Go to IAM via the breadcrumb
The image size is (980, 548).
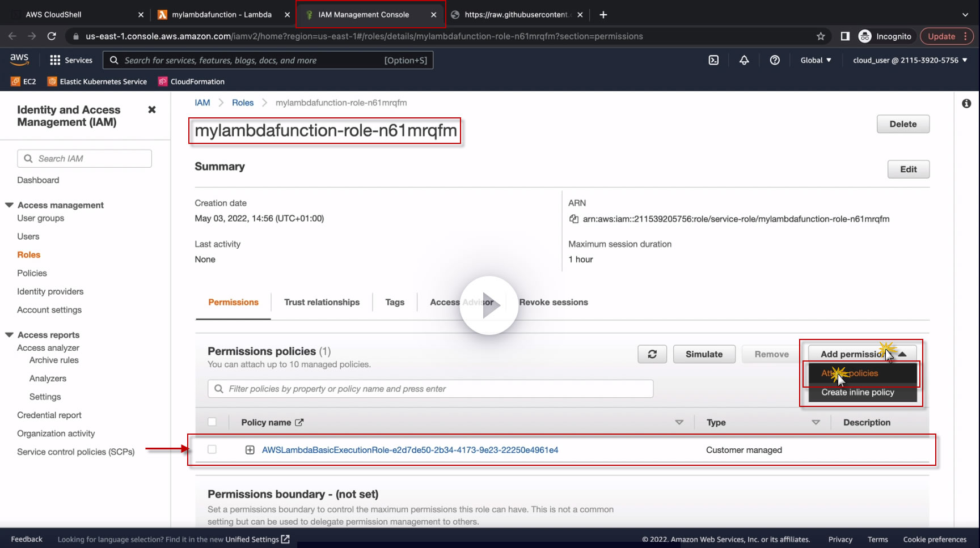[x=202, y=103]
